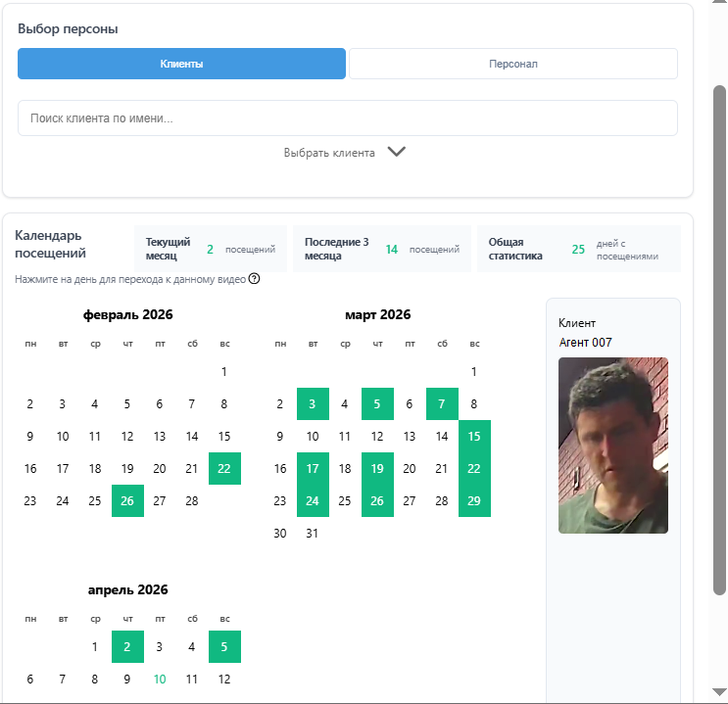This screenshot has width=728, height=704.
Task: Go to March 19 visit video
Action: pyautogui.click(x=377, y=469)
